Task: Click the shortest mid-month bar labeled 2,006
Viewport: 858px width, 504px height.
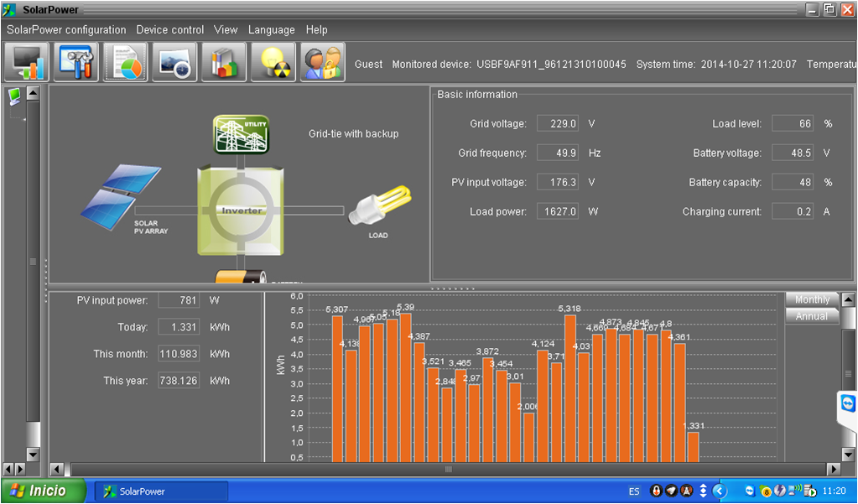Action: coord(528,437)
